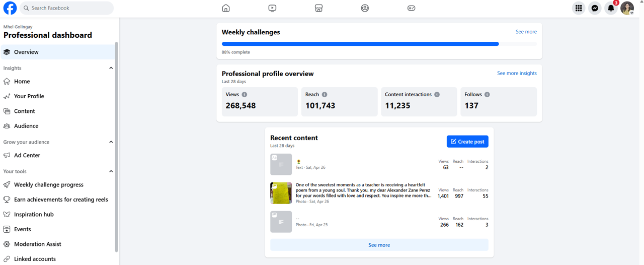Open the Home feed icon in top bar
Viewport: 644px width, 265px height.
coord(226,8)
